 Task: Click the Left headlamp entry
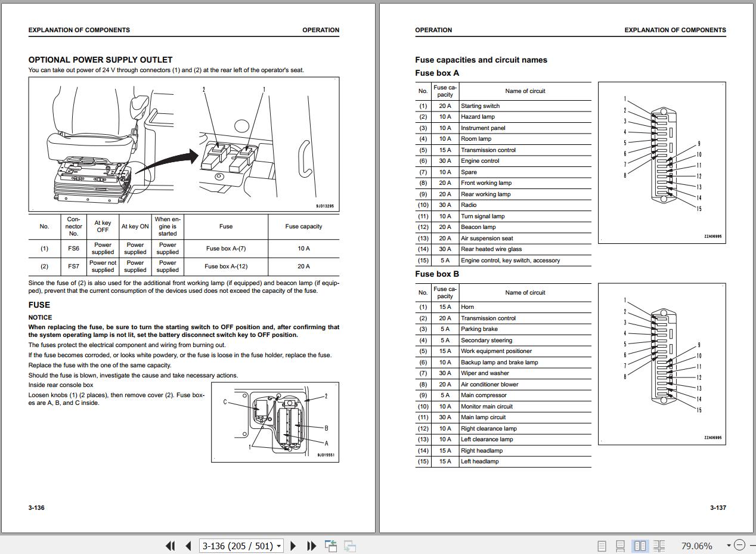point(479,462)
